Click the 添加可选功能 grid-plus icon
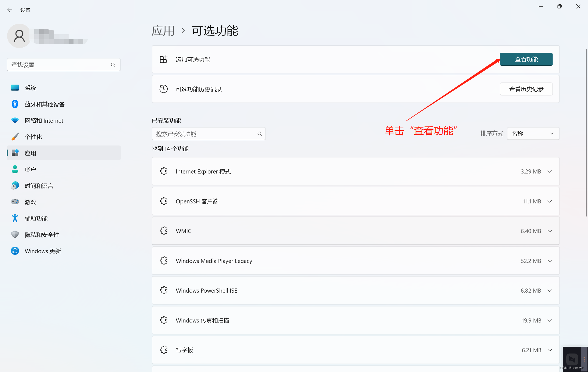Image resolution: width=588 pixels, height=372 pixels. [164, 60]
